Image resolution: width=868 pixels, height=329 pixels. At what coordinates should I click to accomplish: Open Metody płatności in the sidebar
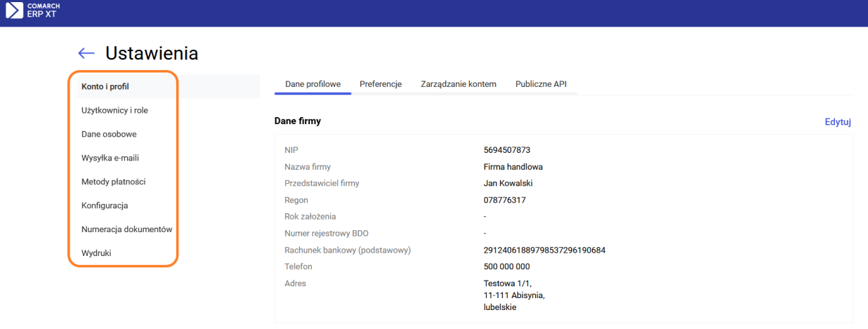click(x=114, y=182)
